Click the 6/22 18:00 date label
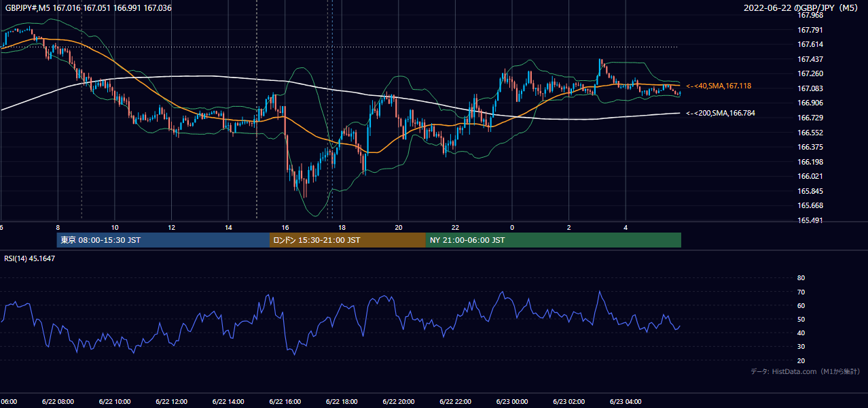 pos(342,402)
